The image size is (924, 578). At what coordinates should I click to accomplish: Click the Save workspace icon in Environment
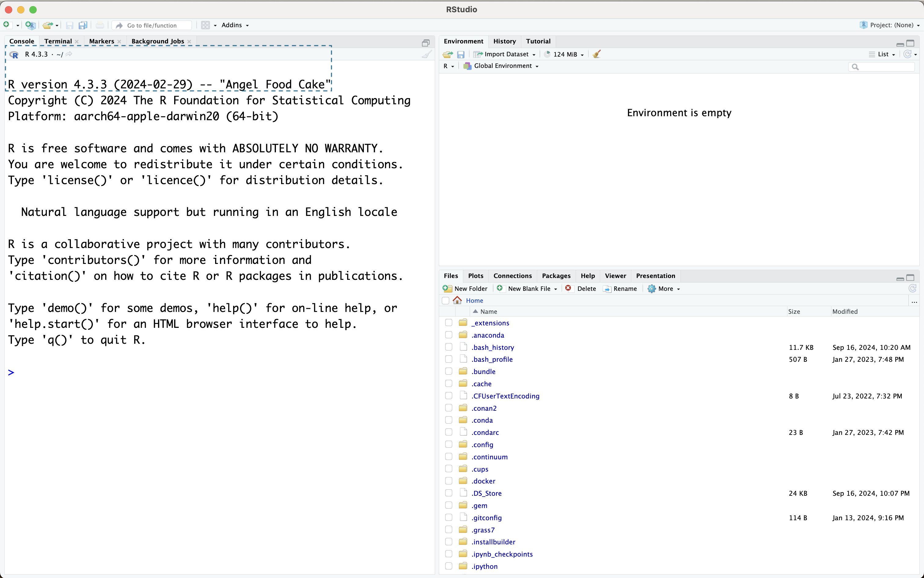[461, 54]
